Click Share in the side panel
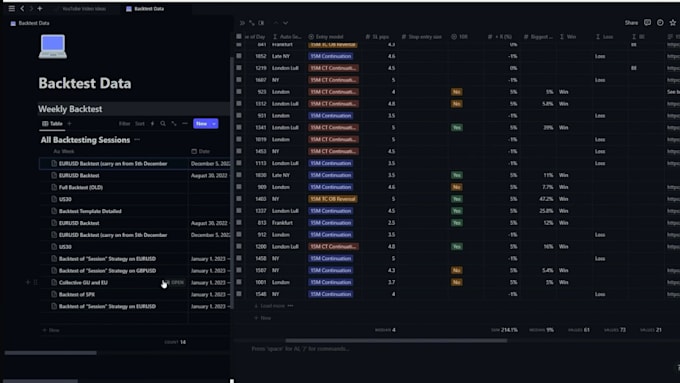The image size is (680, 383). [631, 23]
